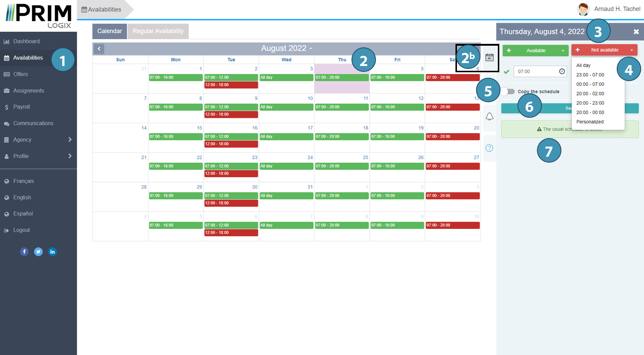This screenshot has width=644, height=355.
Task: Open the Offers page in sidebar
Action: [21, 74]
